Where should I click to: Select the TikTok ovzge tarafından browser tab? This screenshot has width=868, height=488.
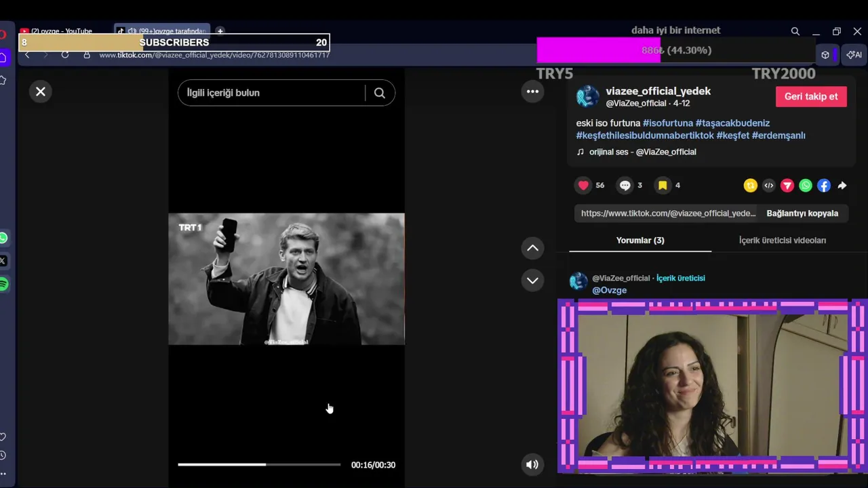163,31
